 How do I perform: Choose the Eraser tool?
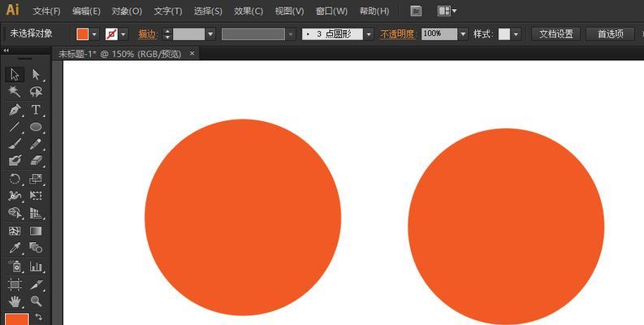click(37, 161)
